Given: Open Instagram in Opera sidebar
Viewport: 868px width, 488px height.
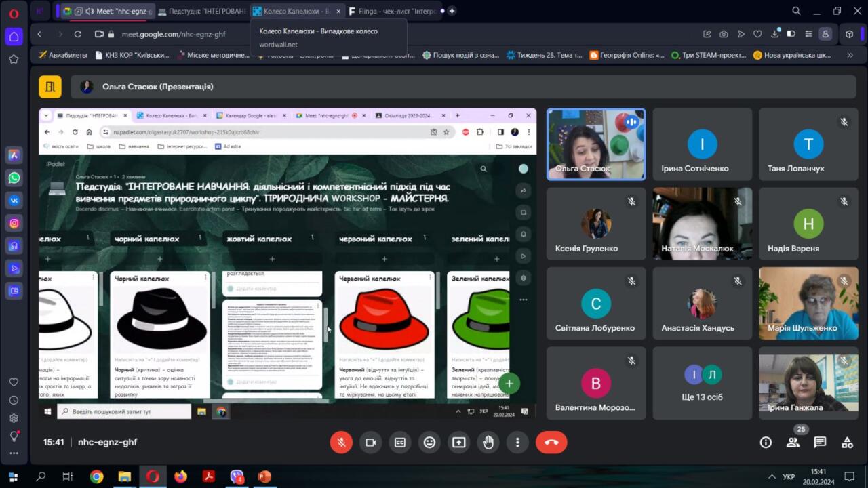Looking at the screenshot, I should (14, 223).
